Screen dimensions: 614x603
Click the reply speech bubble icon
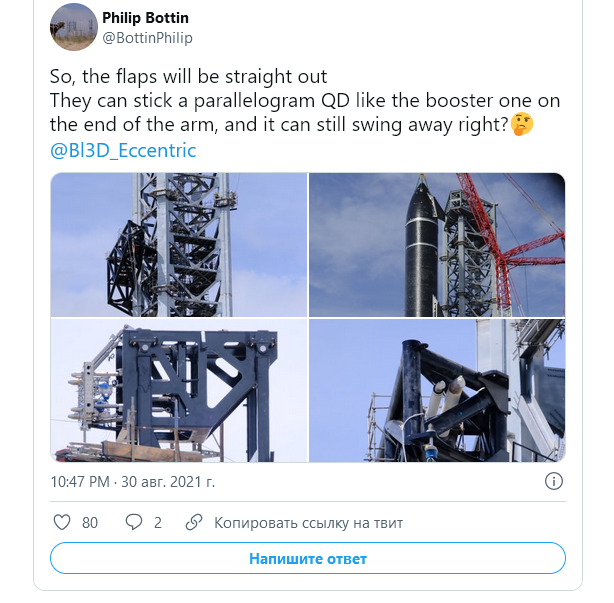[x=134, y=522]
